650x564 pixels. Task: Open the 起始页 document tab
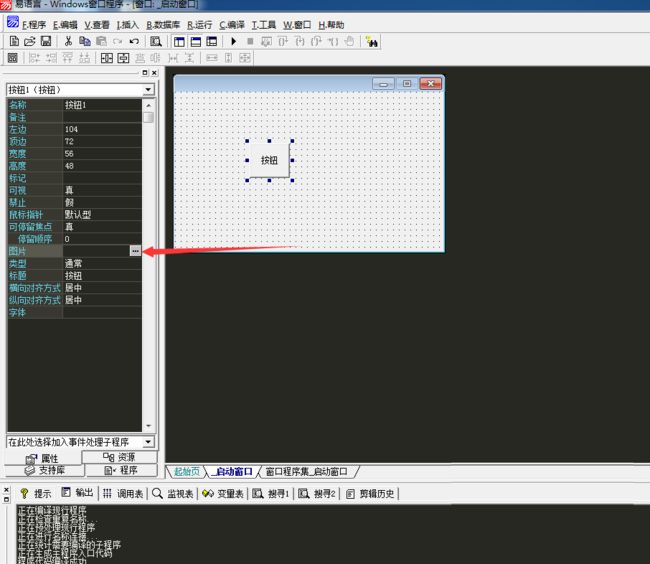tap(187, 472)
